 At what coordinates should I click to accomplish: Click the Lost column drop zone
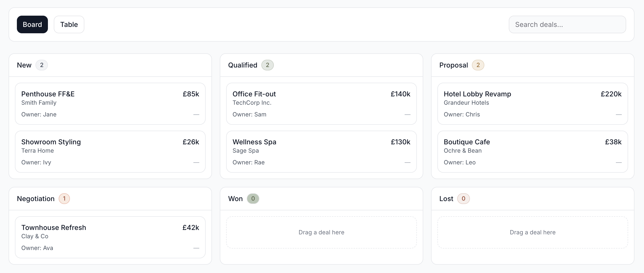click(x=533, y=232)
